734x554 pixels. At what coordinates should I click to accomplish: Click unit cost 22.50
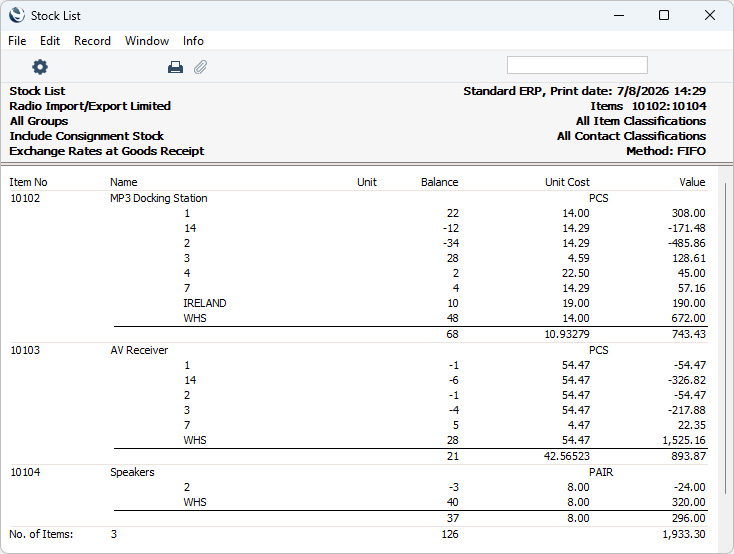(576, 273)
